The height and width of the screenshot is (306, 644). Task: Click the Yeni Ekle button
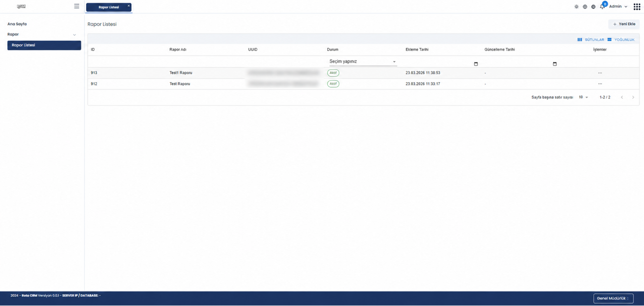624,24
